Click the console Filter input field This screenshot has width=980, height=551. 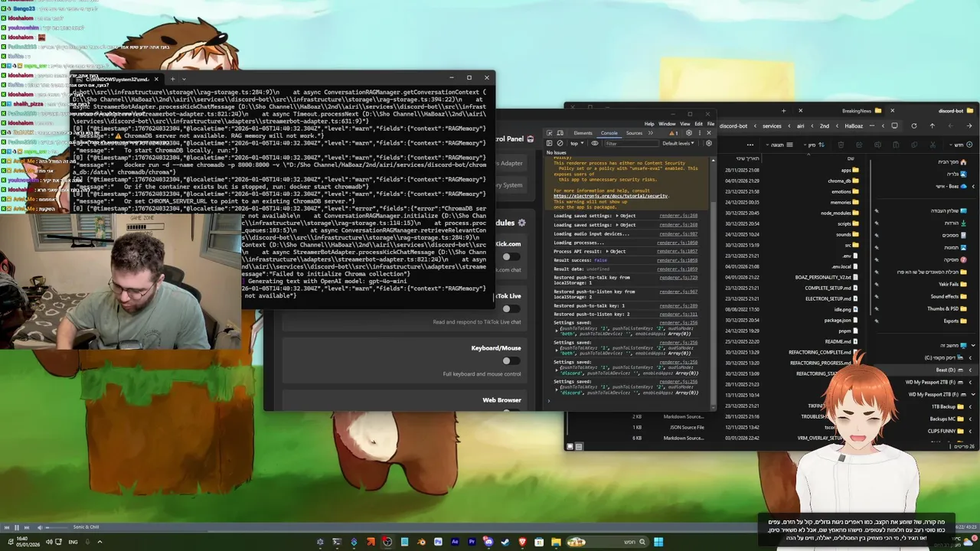coord(631,143)
